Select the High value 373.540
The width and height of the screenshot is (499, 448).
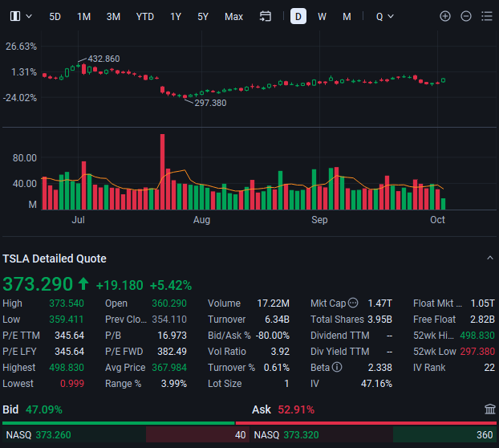click(67, 303)
